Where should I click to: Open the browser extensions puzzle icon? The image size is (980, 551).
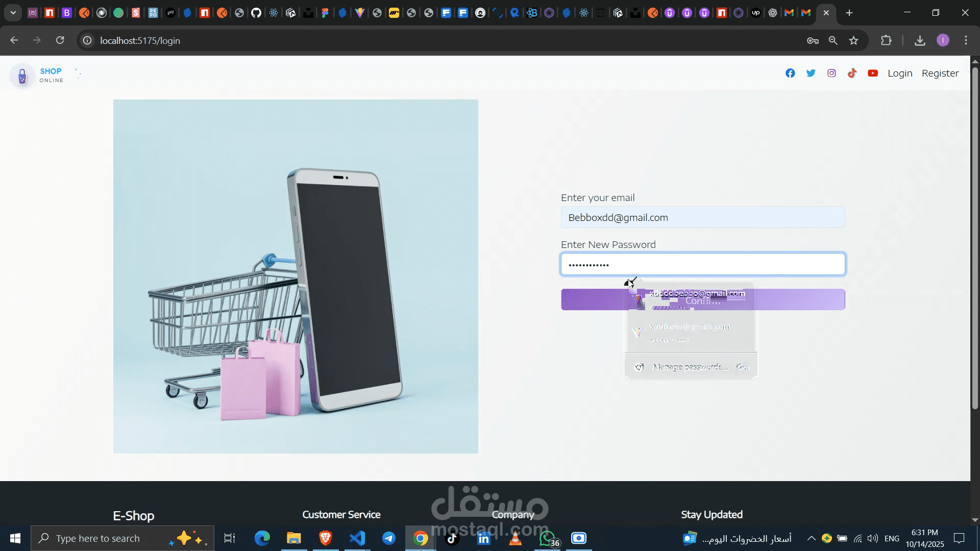tap(886, 41)
